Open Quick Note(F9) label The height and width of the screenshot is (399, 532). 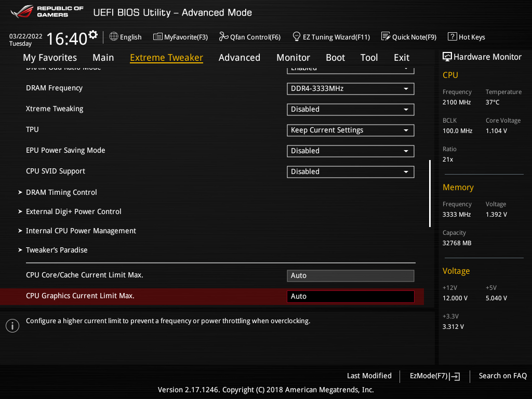pyautogui.click(x=414, y=37)
